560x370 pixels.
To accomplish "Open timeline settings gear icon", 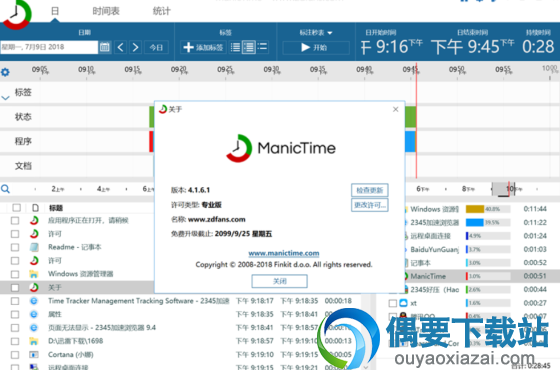I will [x=5, y=72].
